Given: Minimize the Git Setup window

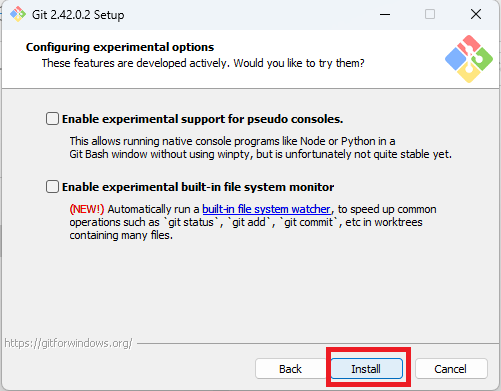Looking at the screenshot, I should [x=385, y=14].
